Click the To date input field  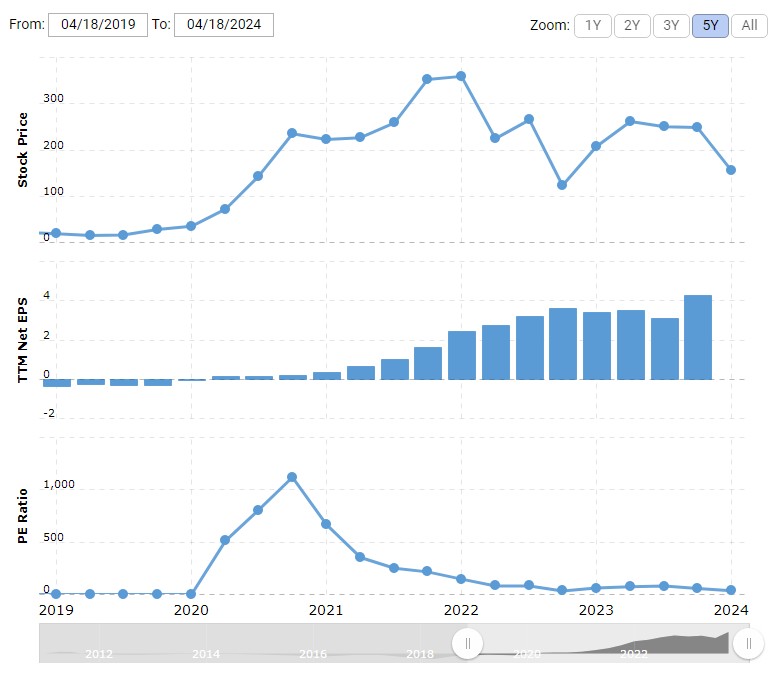click(223, 25)
